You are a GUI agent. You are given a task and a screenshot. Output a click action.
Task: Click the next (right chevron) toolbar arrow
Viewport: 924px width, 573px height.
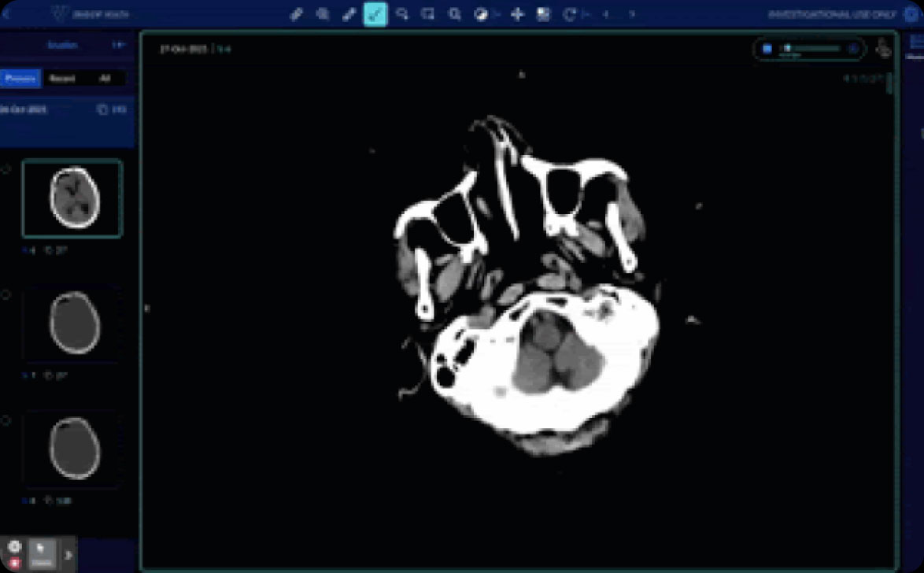point(632,14)
